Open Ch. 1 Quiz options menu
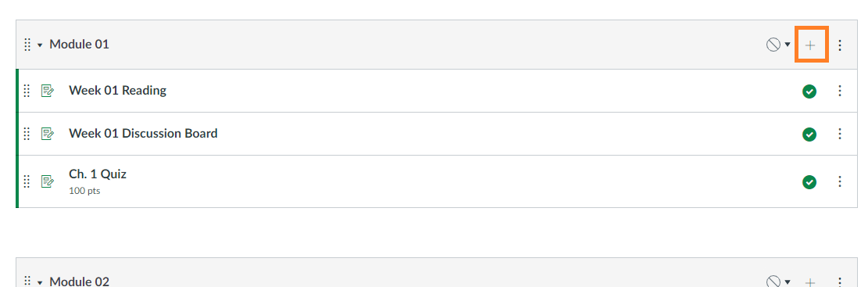This screenshot has width=868, height=287. 840,181
